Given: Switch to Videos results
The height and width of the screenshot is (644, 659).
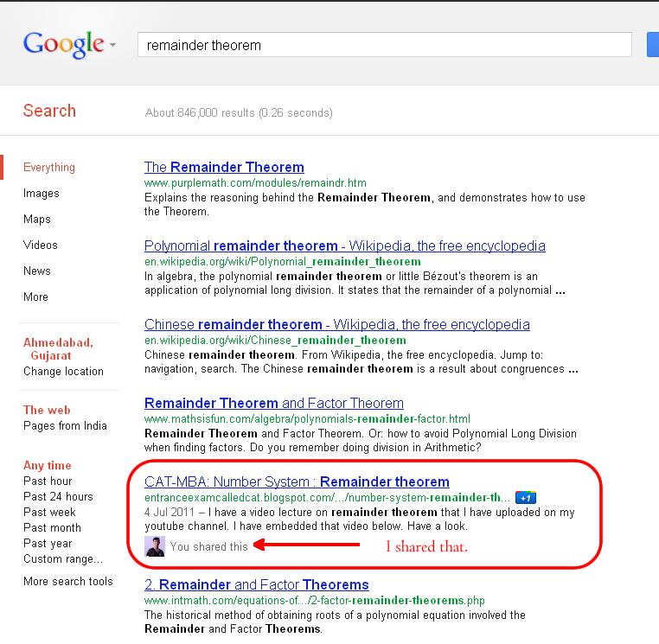Looking at the screenshot, I should pyautogui.click(x=41, y=245).
